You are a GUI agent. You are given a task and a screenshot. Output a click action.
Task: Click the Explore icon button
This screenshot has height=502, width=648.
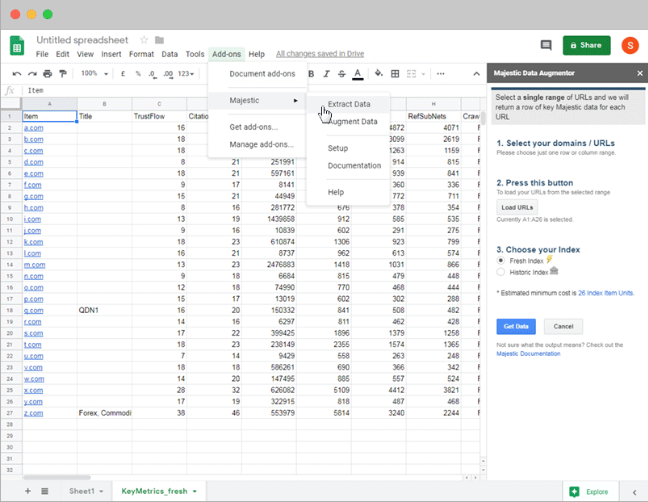pos(590,492)
